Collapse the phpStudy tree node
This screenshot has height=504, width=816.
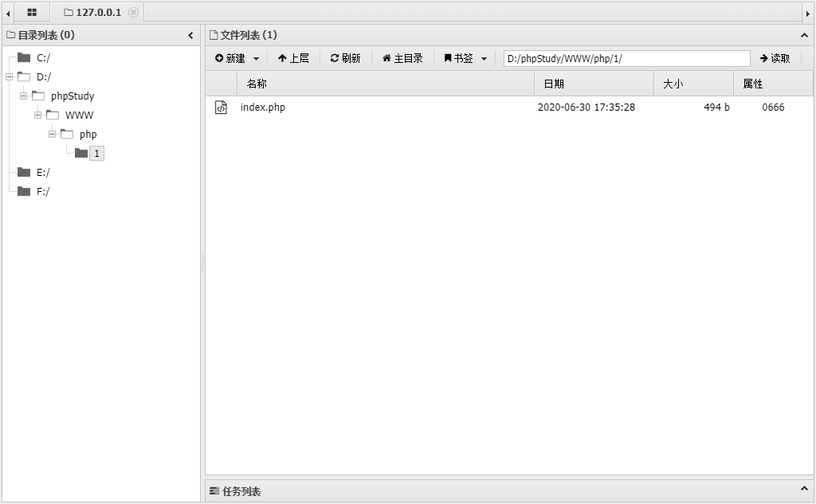click(23, 96)
